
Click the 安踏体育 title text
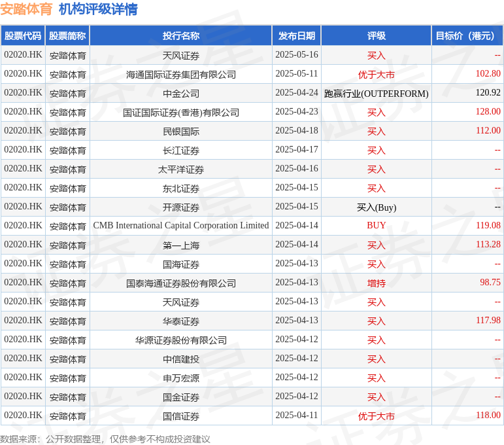coord(26,9)
